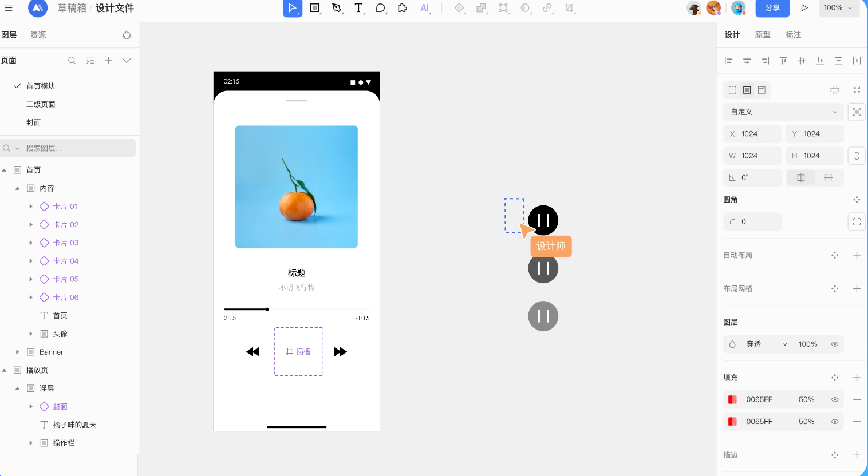Image resolution: width=868 pixels, height=476 pixels.
Task: Select the solid frame type option
Action: [747, 90]
